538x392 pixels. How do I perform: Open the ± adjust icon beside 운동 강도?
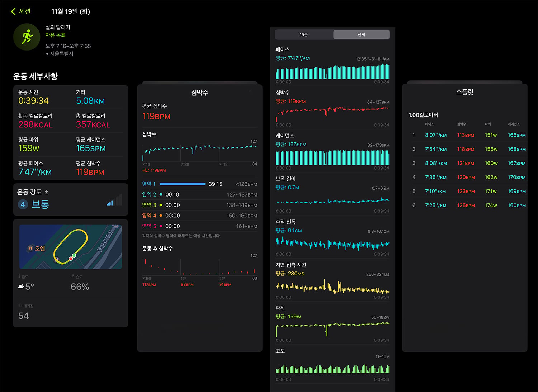(x=46, y=192)
